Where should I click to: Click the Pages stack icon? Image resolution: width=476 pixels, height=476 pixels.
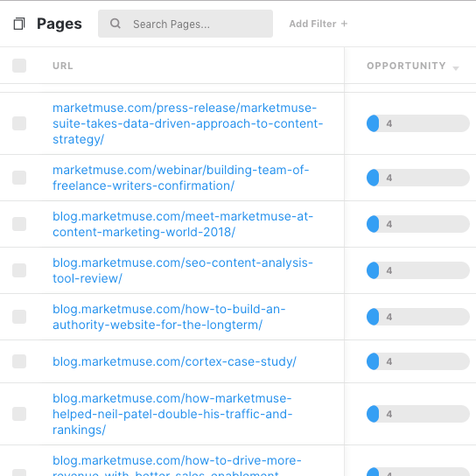19,24
